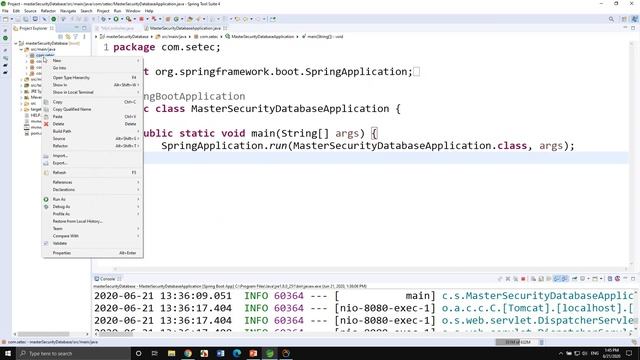Image resolution: width=640 pixels, height=360 pixels.
Task: Toggle Link with Editor in Project Explorer
Action: 68,37
